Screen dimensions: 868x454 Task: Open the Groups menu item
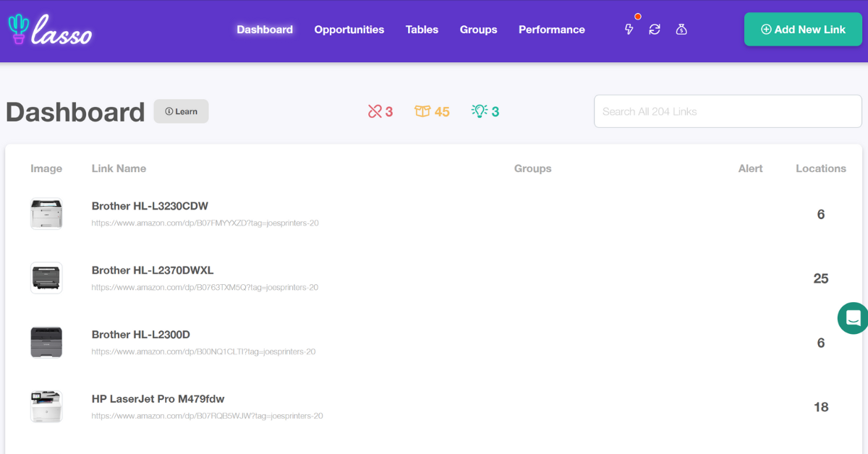pos(479,30)
